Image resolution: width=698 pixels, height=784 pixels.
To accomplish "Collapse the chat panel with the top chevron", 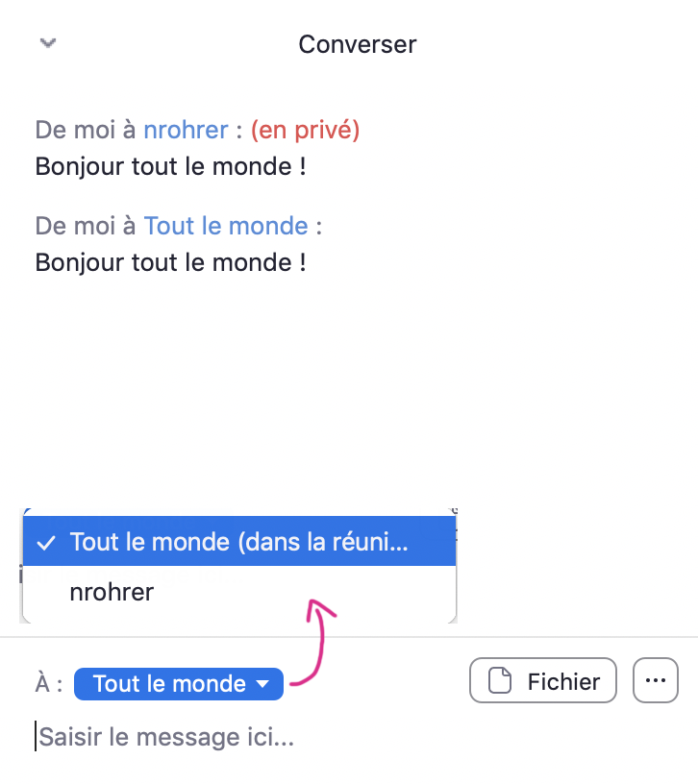I will 48,43.
